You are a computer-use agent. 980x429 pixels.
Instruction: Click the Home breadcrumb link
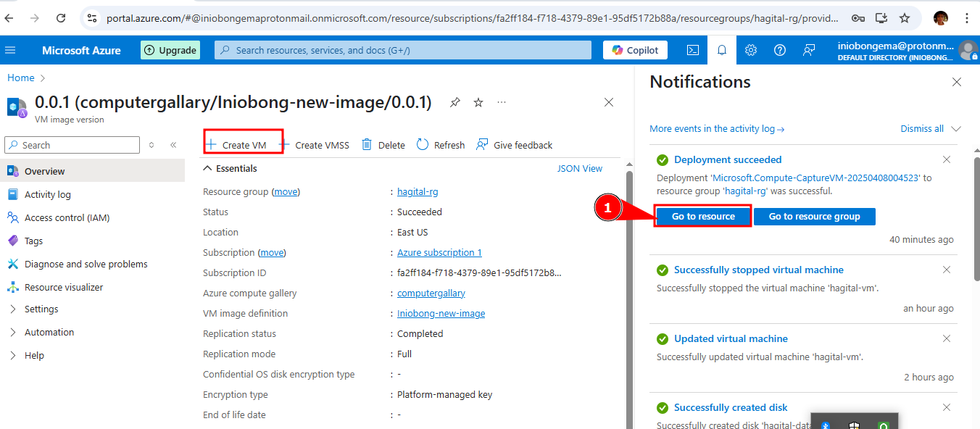(21, 78)
